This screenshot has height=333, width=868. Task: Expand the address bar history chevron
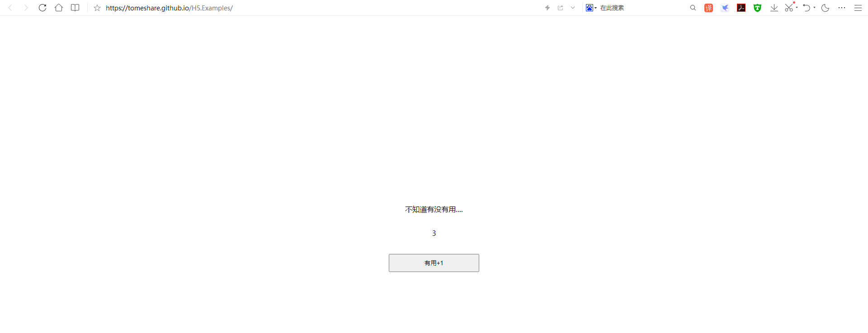[x=573, y=8]
